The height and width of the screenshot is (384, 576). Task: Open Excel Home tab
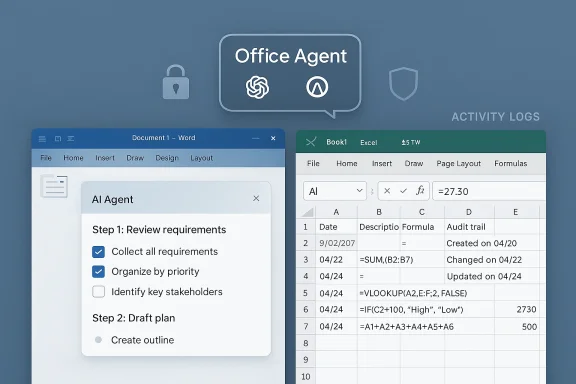click(x=347, y=164)
